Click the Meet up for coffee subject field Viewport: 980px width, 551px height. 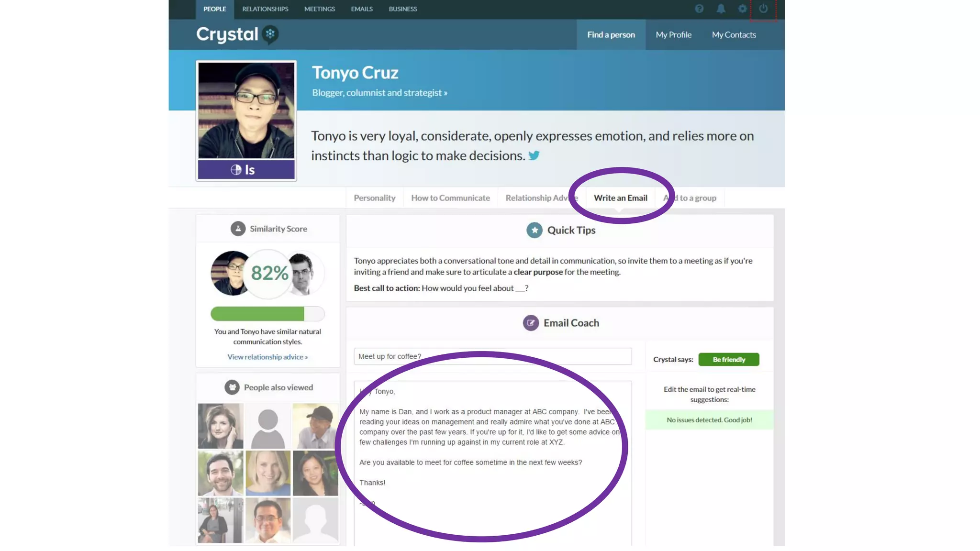pos(492,356)
